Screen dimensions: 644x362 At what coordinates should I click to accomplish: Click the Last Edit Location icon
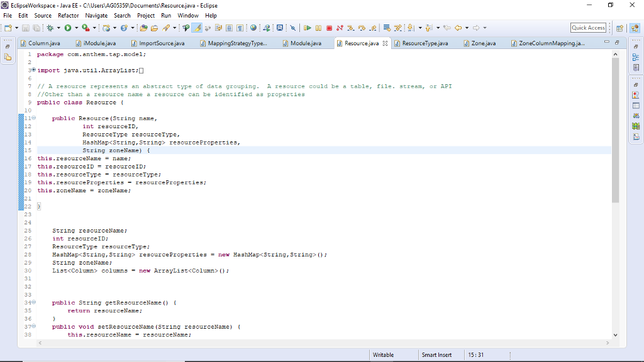447,28
